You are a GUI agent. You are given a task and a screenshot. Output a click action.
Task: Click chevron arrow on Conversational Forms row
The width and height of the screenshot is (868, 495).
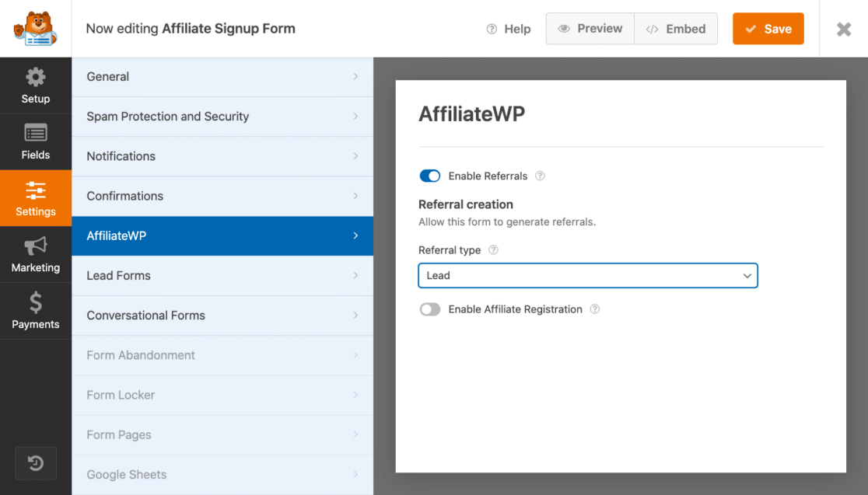pos(355,315)
